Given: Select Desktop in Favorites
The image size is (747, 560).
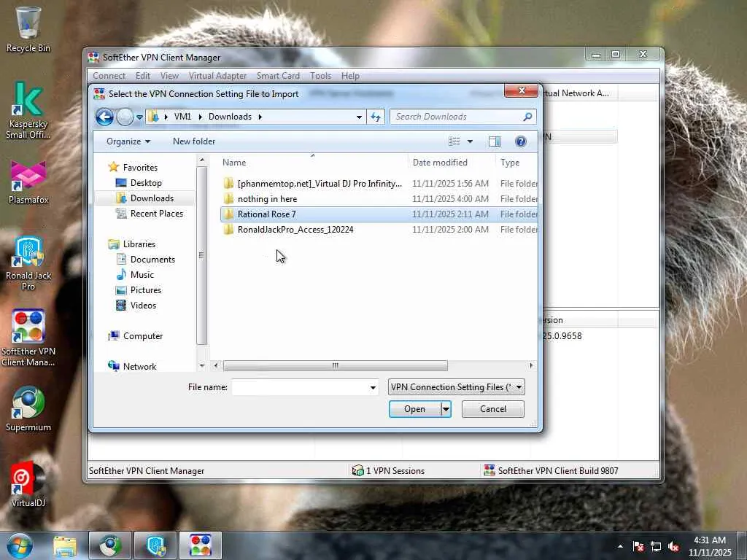Looking at the screenshot, I should [146, 183].
